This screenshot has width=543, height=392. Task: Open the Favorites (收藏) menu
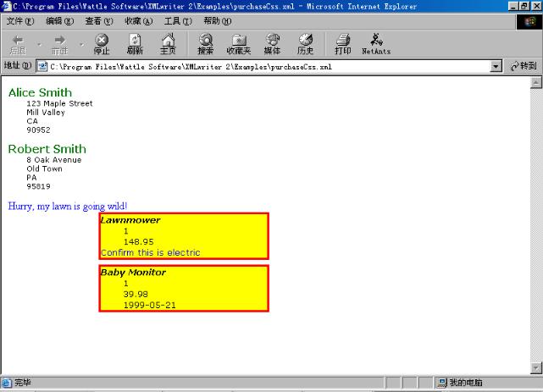139,21
